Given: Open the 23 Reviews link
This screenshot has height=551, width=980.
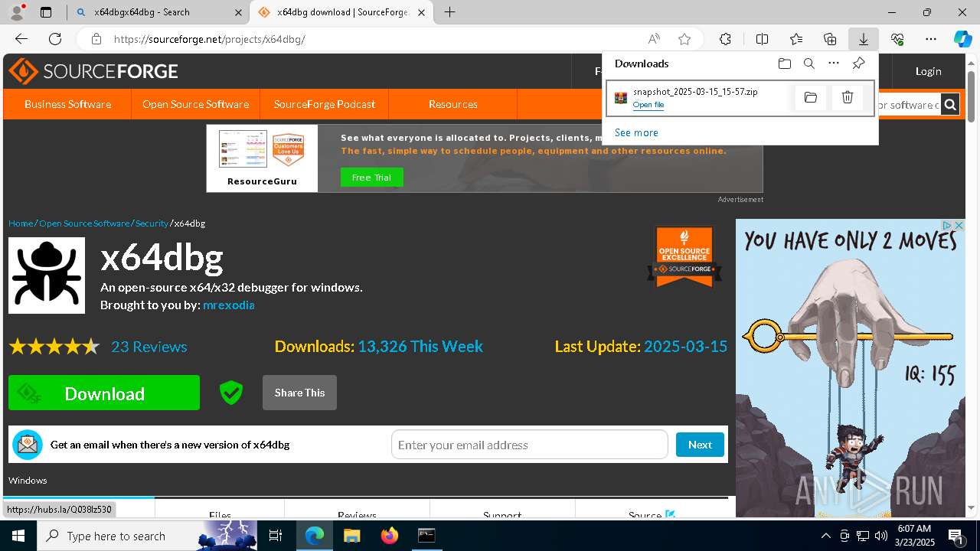Looking at the screenshot, I should 149,347.
